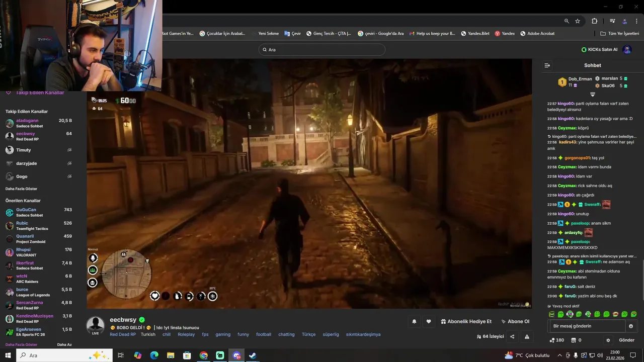Open browser zoom magnifier icon

pyautogui.click(x=567, y=21)
